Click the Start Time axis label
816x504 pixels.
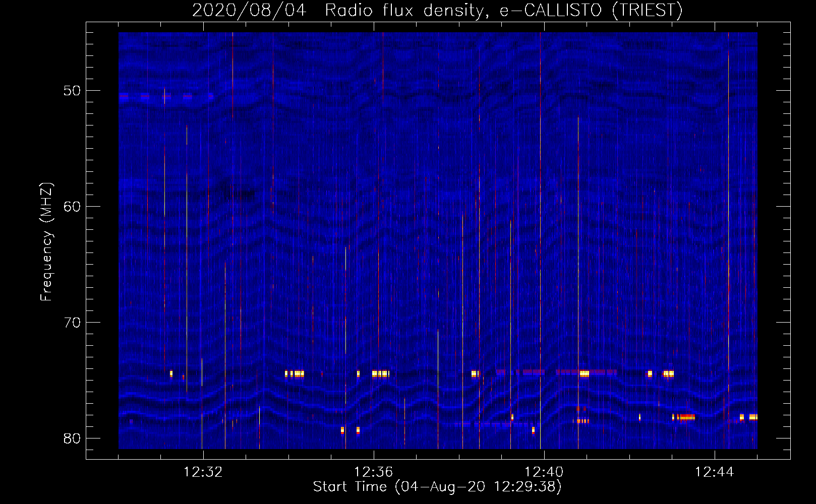point(437,486)
